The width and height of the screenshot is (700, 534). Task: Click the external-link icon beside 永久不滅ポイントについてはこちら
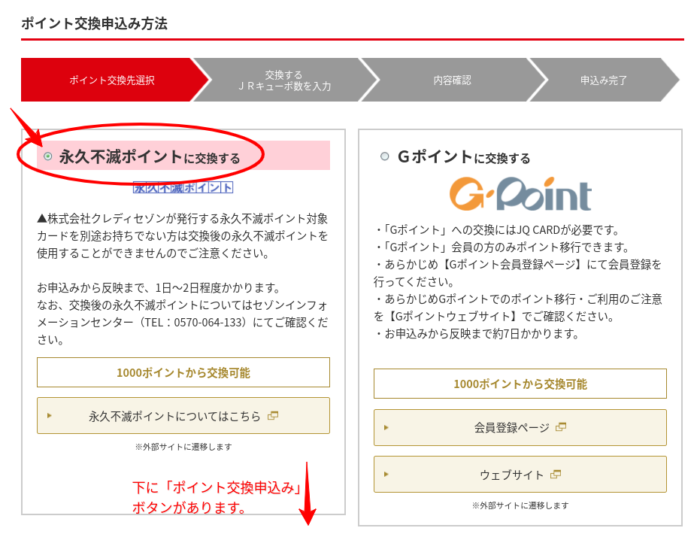coord(273,416)
